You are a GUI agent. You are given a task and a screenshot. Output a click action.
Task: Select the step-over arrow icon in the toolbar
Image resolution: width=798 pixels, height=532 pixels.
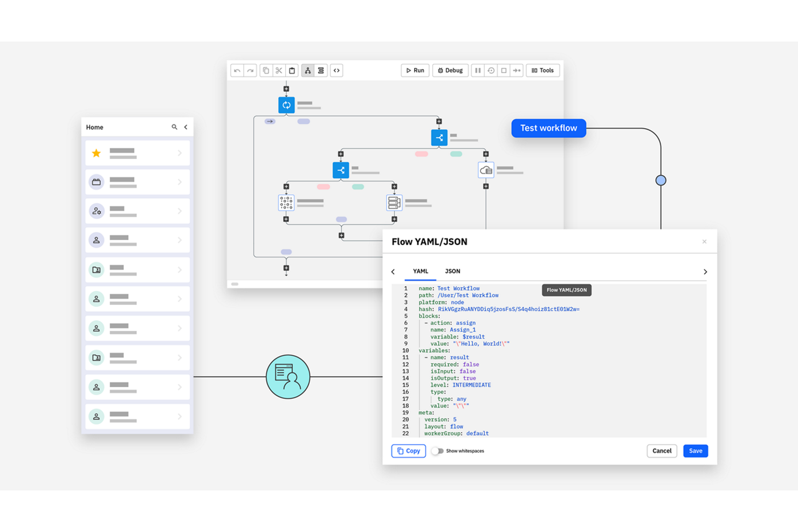[x=517, y=70]
